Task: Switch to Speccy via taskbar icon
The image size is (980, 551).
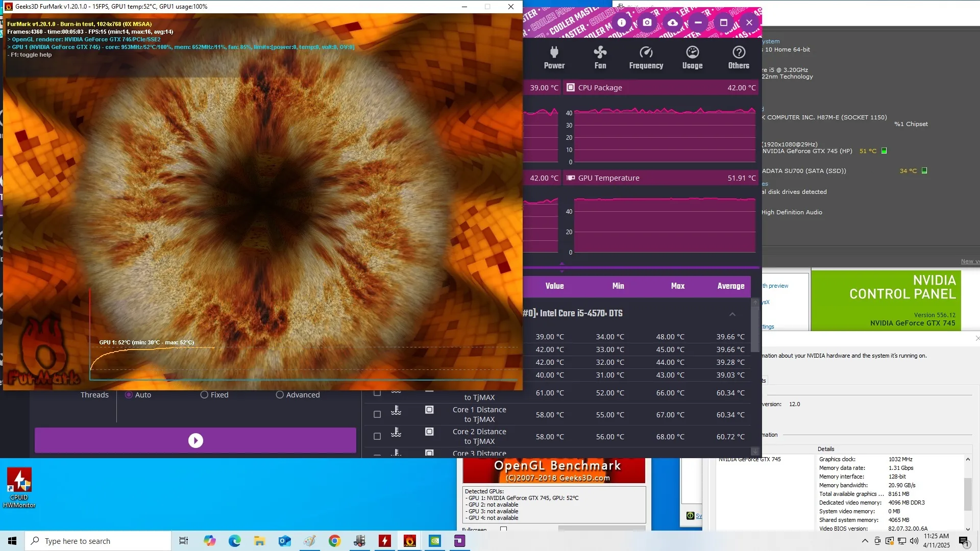Action: 360,541
